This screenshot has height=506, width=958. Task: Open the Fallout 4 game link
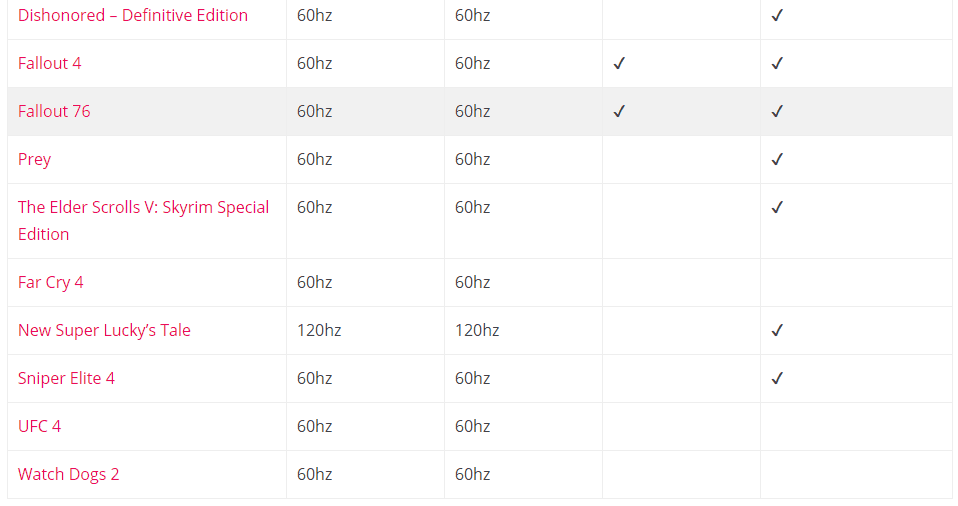(49, 64)
